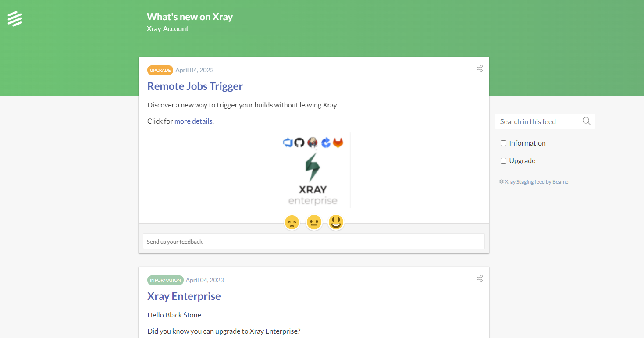Viewport: 644px width, 338px height.
Task: React with the unhappy face emoji
Action: click(292, 223)
